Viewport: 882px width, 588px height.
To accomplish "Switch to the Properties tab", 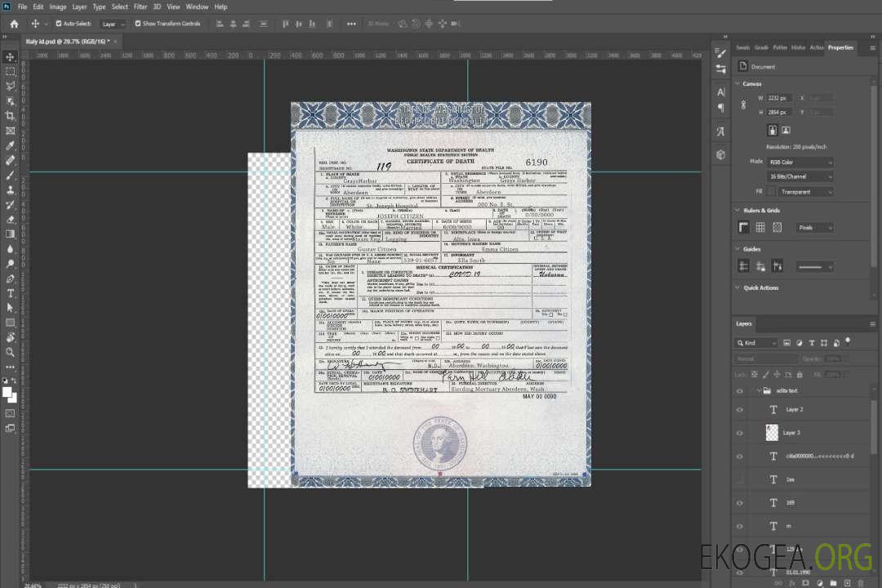I will point(840,48).
